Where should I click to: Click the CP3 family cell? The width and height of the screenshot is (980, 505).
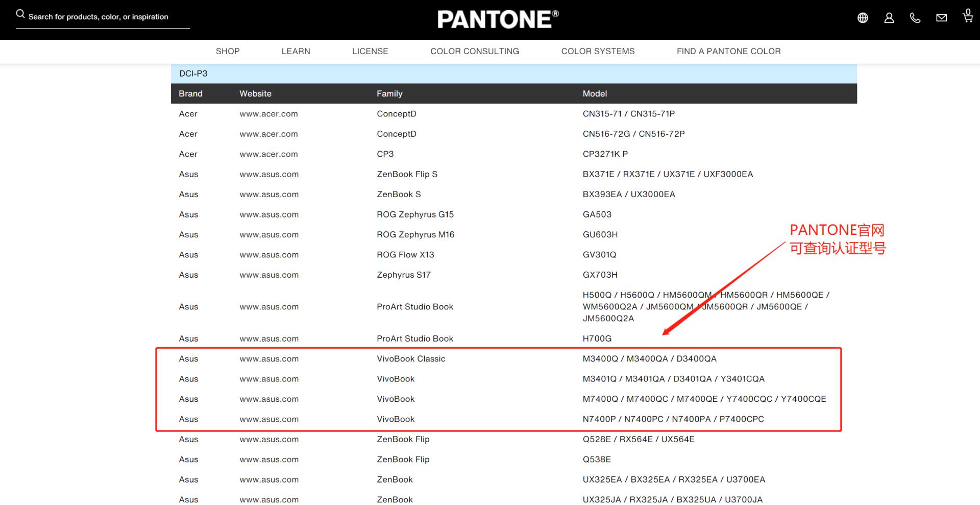click(x=385, y=154)
